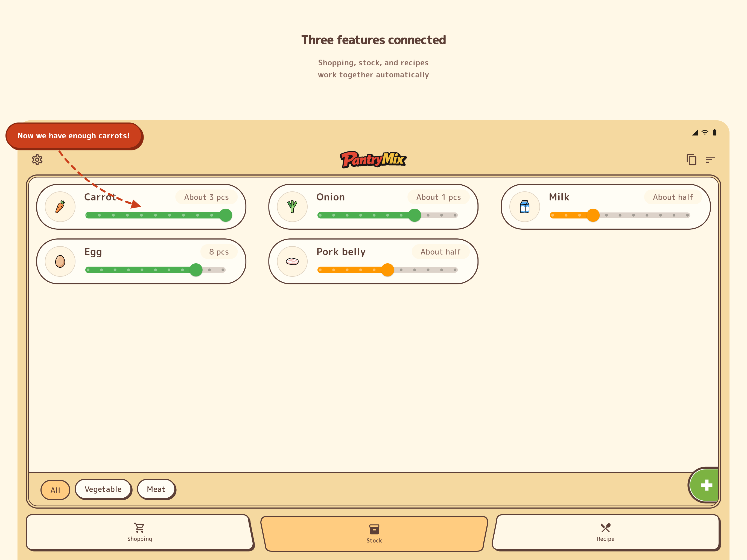Select the Carrot item name
This screenshot has height=560, width=747.
[100, 197]
